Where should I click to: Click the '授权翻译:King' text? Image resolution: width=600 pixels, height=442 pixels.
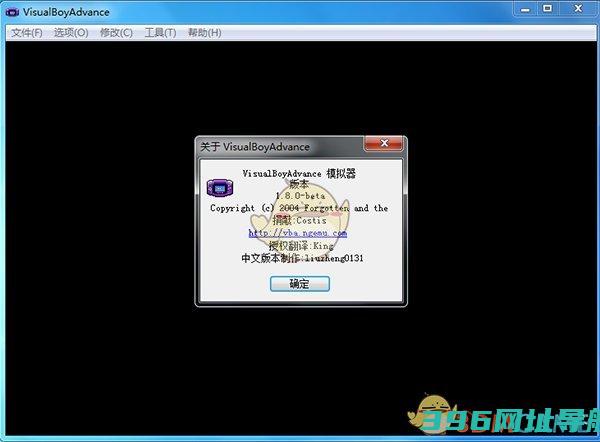coord(301,245)
